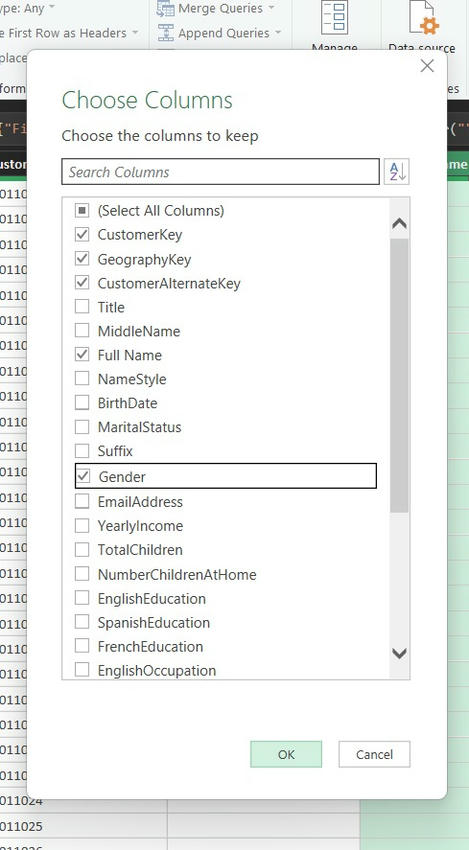Uncheck the Full Name checkbox

pyautogui.click(x=82, y=355)
